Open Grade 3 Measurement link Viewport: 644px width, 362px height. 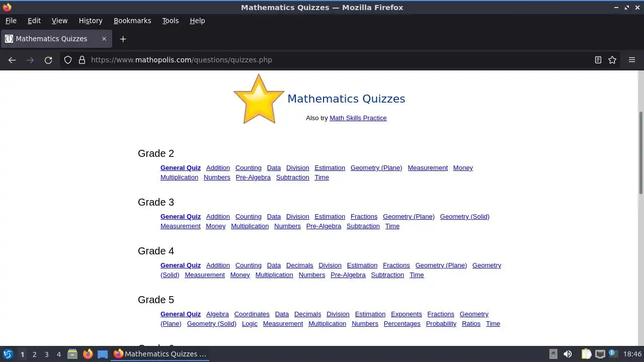click(181, 226)
